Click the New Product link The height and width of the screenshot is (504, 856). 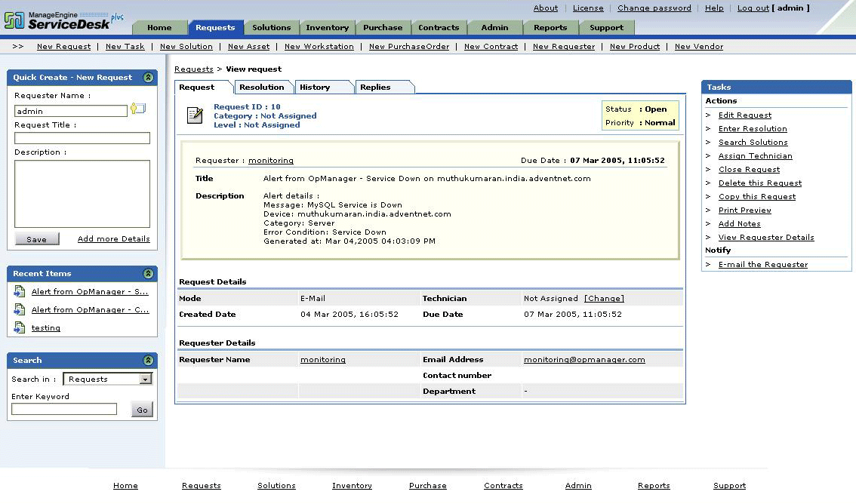click(634, 46)
